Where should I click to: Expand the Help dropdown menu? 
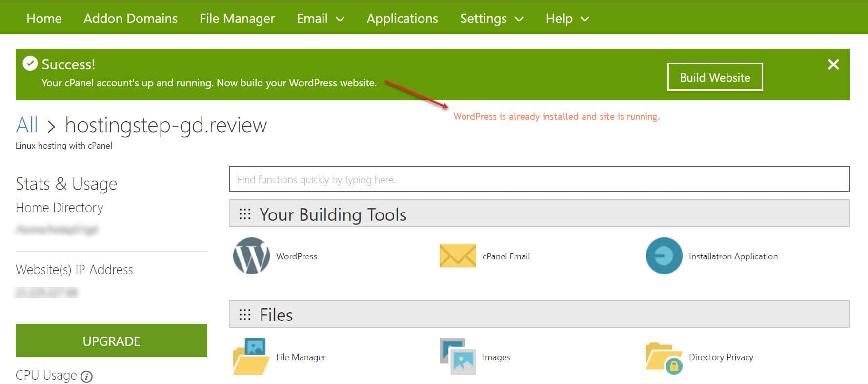[567, 19]
